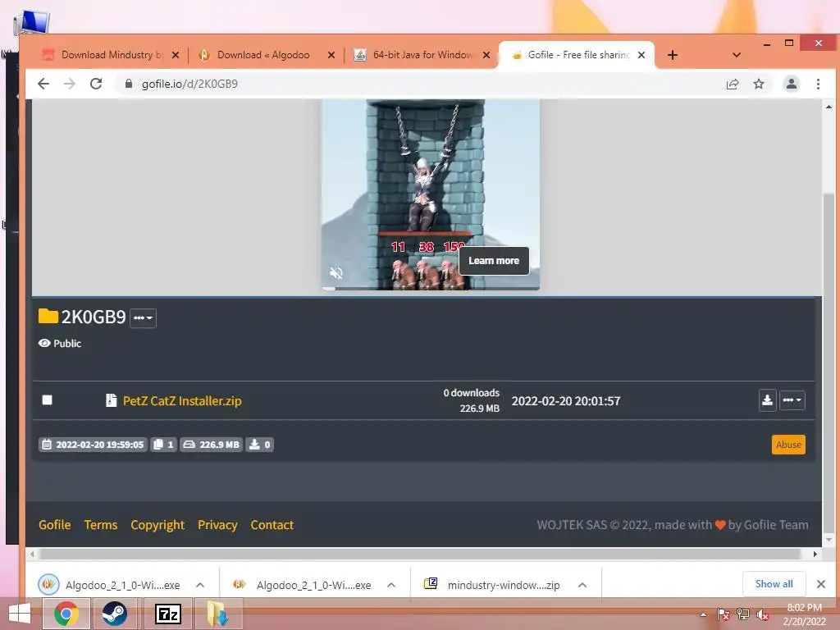Switch to Download Algodoo tab
Screen dimensions: 840x630
coord(263,55)
